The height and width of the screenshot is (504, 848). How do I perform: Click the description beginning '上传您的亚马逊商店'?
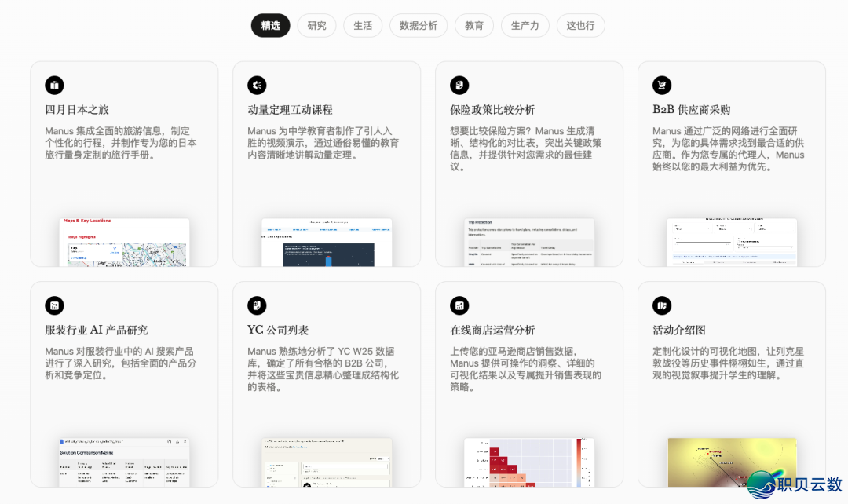pos(525,369)
